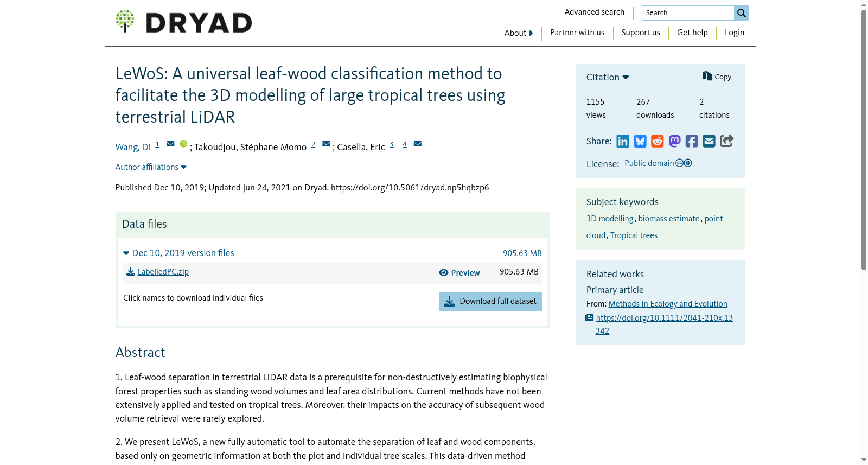This screenshot has height=465, width=868.
Task: Click affiliation footnote 3 for Casella
Action: (392, 144)
